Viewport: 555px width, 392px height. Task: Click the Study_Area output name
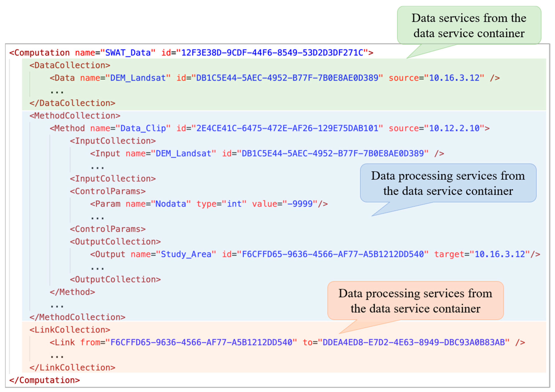tap(186, 254)
